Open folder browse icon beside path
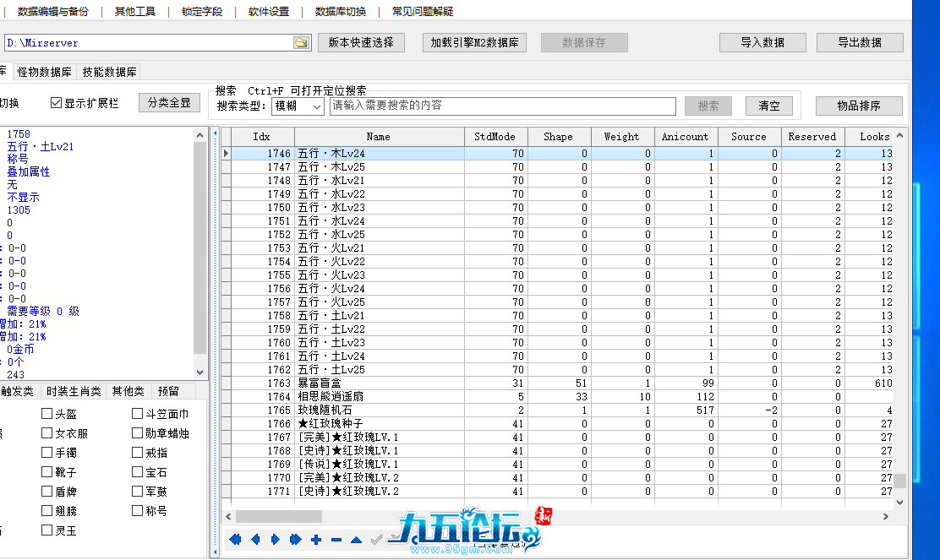Viewport: 940px width, 560px height. pos(301,43)
